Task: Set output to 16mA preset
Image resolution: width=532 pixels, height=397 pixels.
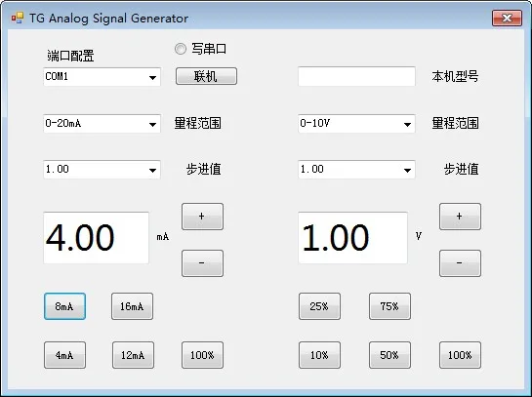Action: (x=133, y=306)
